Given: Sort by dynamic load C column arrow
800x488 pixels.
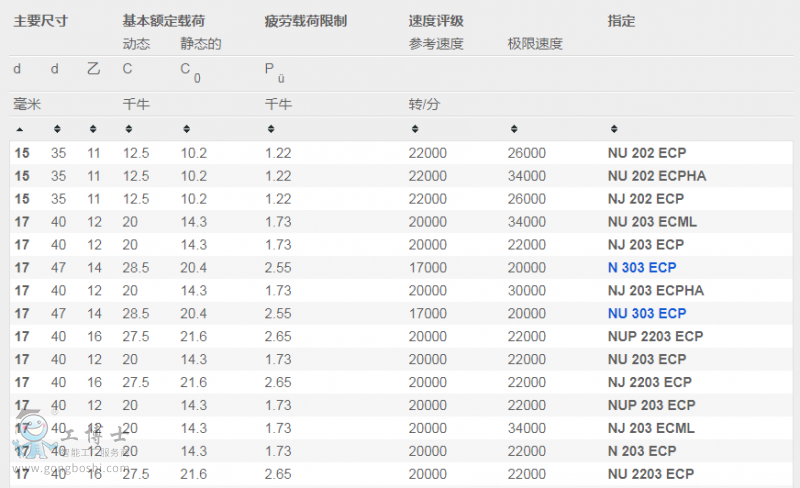Looking at the screenshot, I should pyautogui.click(x=127, y=129).
